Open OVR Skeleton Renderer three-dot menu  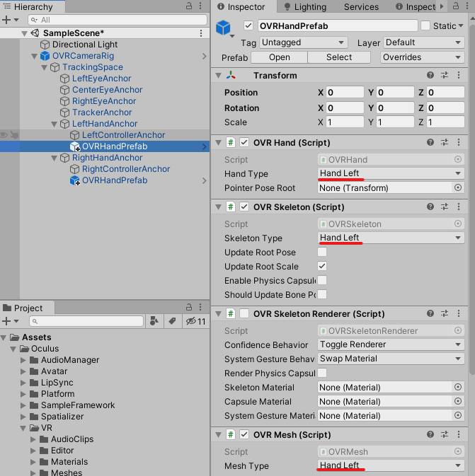pyautogui.click(x=459, y=313)
